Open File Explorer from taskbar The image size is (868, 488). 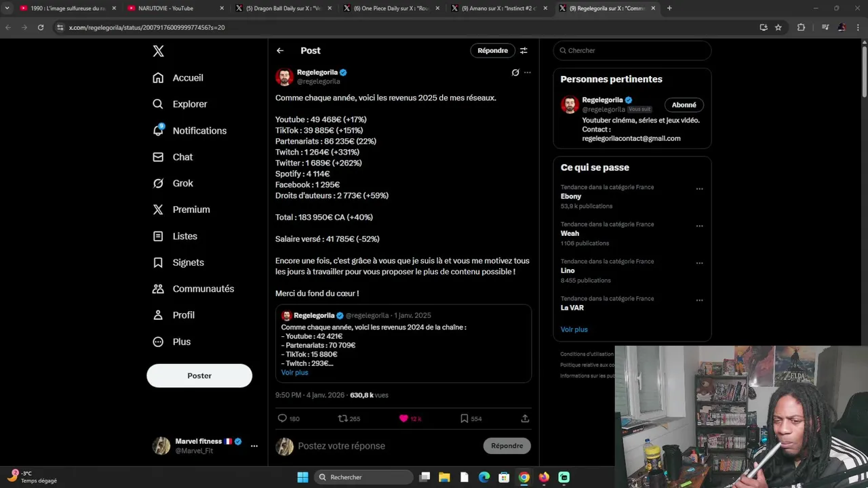[x=444, y=477]
